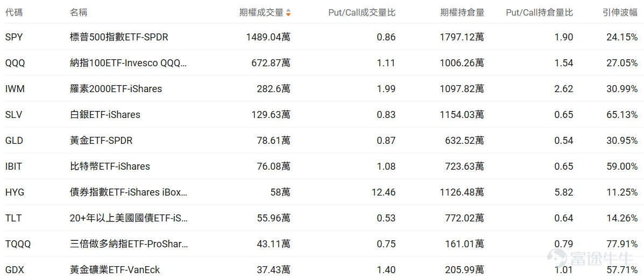Screen dimensions: 644x278
Task: Open the SPY ticker row
Action: click(x=322, y=37)
